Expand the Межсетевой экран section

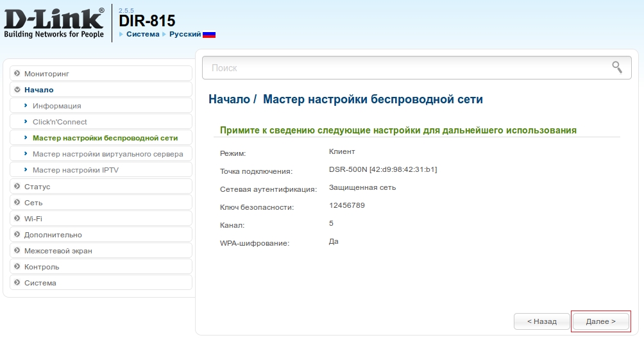coord(58,251)
